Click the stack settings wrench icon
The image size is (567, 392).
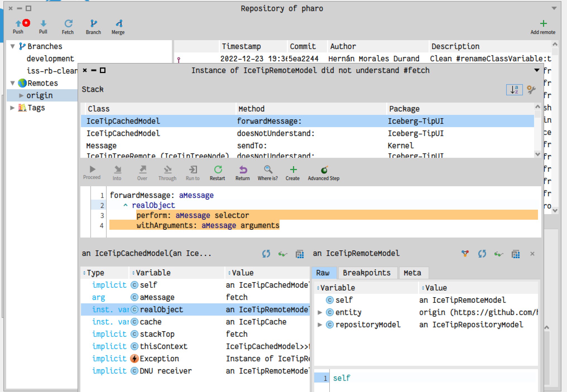pyautogui.click(x=531, y=89)
